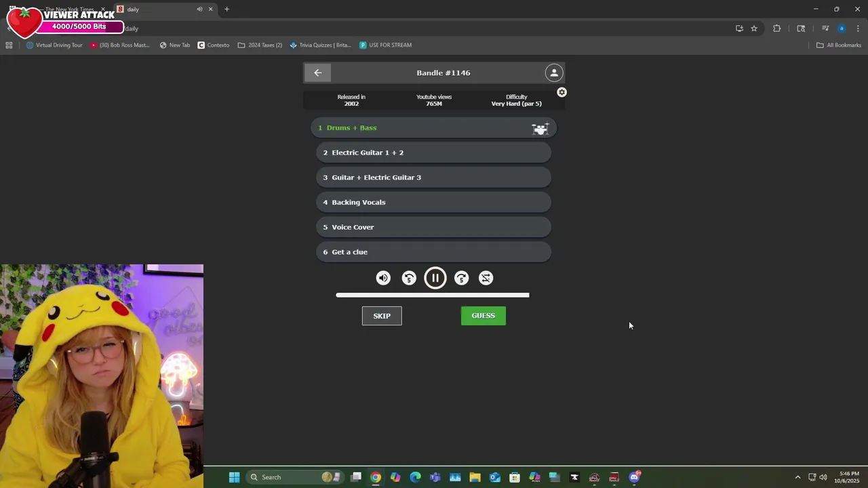Open Microsoft Store from the taskbar

[515, 477]
